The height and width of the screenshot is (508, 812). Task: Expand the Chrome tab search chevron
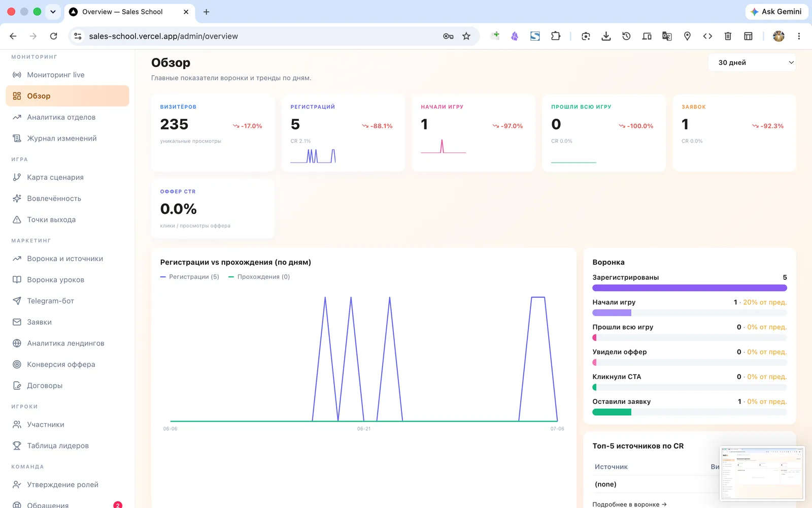tap(53, 12)
